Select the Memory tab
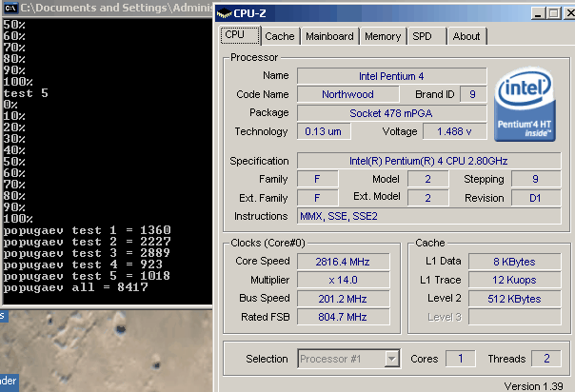The height and width of the screenshot is (392, 575). pos(383,36)
